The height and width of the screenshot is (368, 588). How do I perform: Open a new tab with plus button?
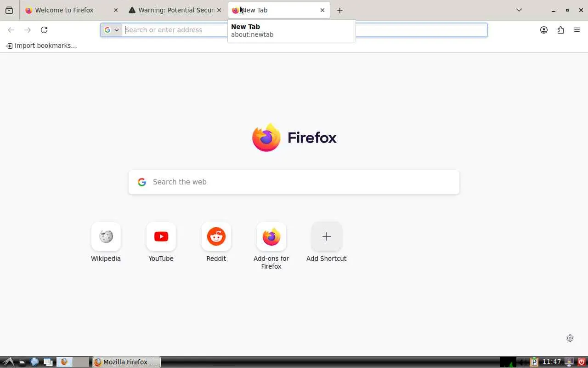(340, 10)
